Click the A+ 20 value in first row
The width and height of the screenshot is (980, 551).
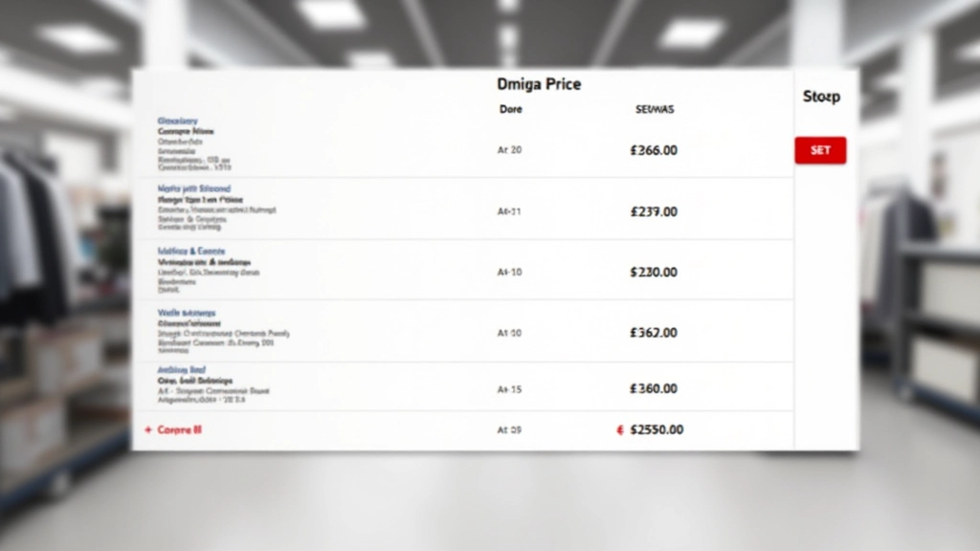pos(509,150)
